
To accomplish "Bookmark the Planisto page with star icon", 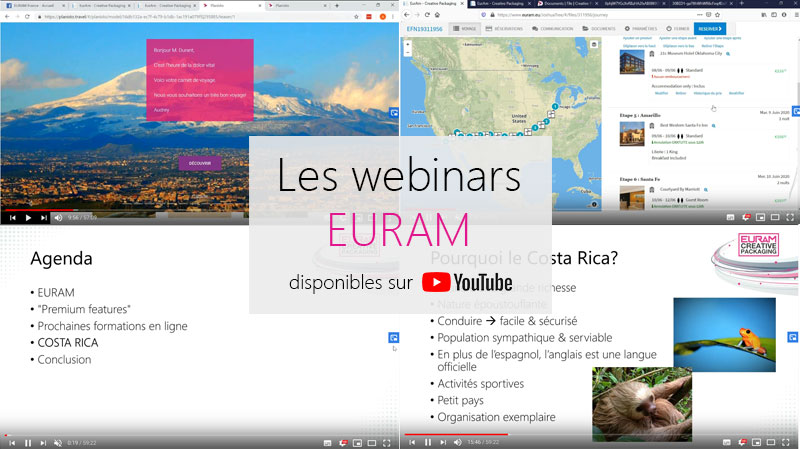I will 356,17.
